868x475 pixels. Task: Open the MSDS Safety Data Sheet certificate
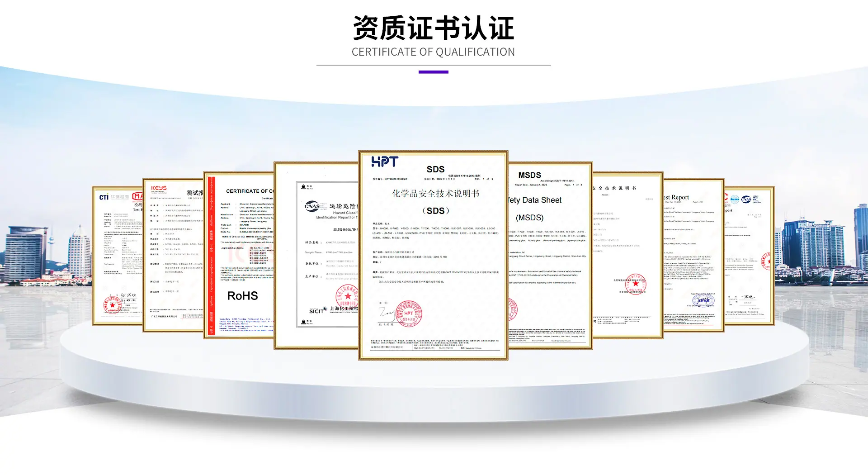pyautogui.click(x=550, y=256)
